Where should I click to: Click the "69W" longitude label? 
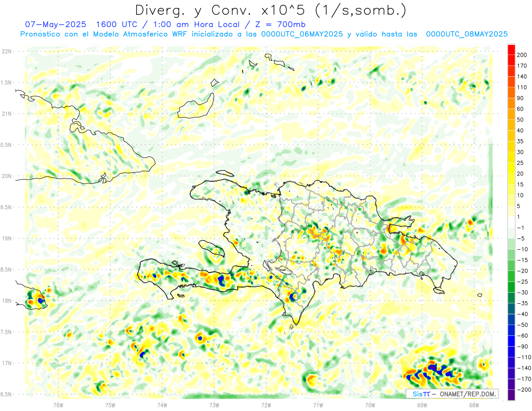tap(422, 405)
